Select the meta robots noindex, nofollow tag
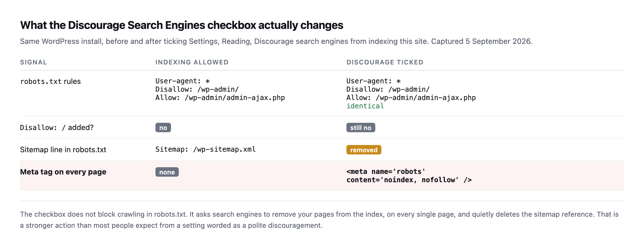644x245 pixels. (409, 176)
